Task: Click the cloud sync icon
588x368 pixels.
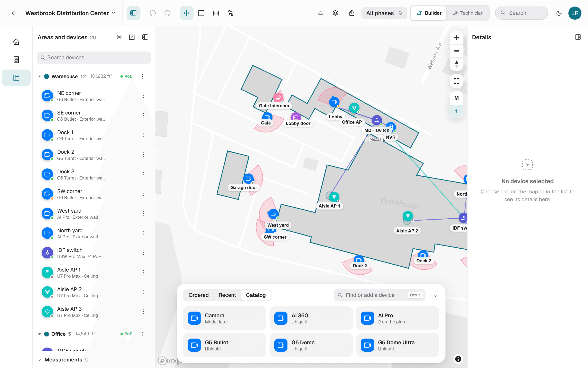Action: 321,13
